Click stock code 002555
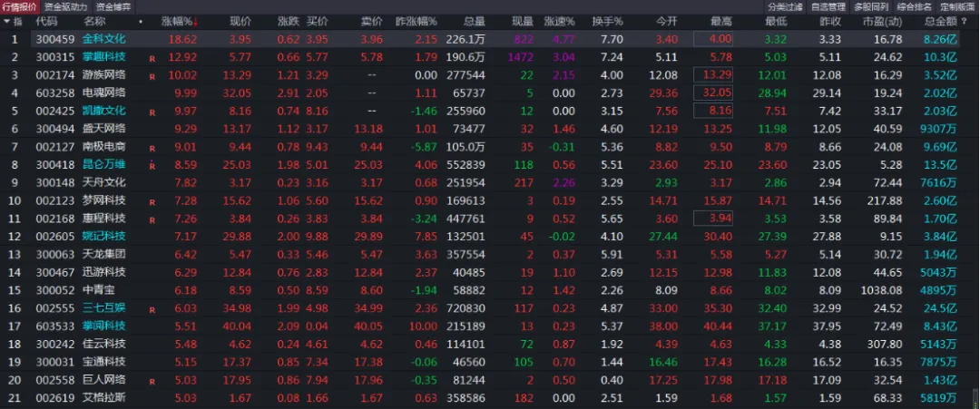Screen dimensions: 980x409 tap(54, 307)
